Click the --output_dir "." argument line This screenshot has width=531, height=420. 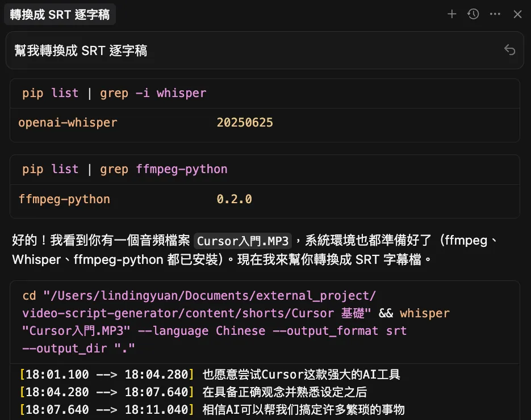click(x=78, y=348)
